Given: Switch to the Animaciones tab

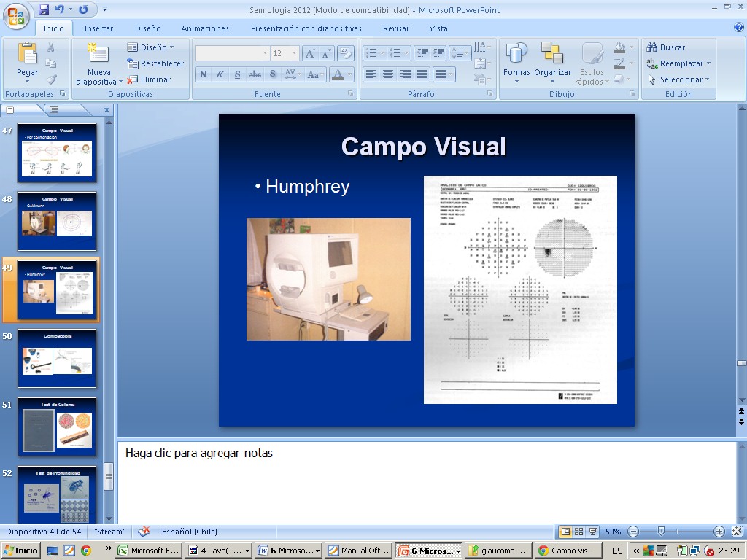Looking at the screenshot, I should click(205, 28).
